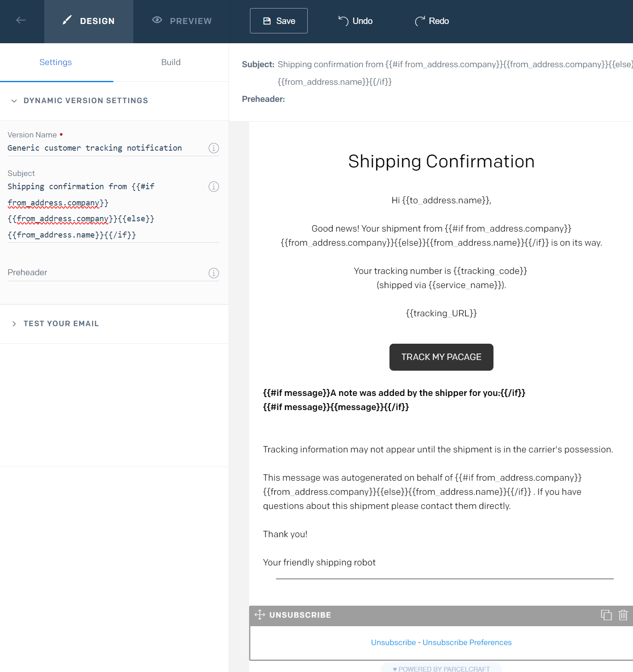Click the Save floppy disk icon

267,21
